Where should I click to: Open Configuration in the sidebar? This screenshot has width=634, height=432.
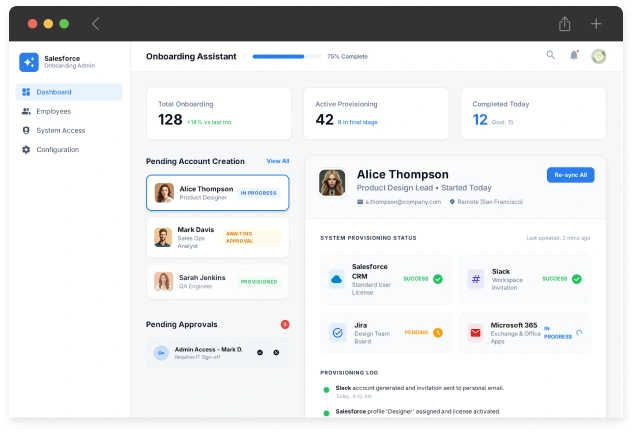(x=69, y=150)
